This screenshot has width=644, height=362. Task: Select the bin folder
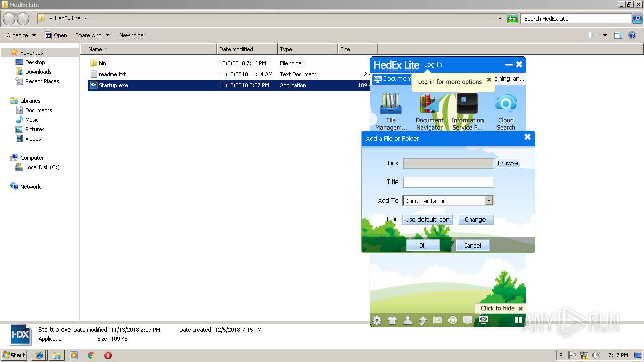tap(102, 63)
